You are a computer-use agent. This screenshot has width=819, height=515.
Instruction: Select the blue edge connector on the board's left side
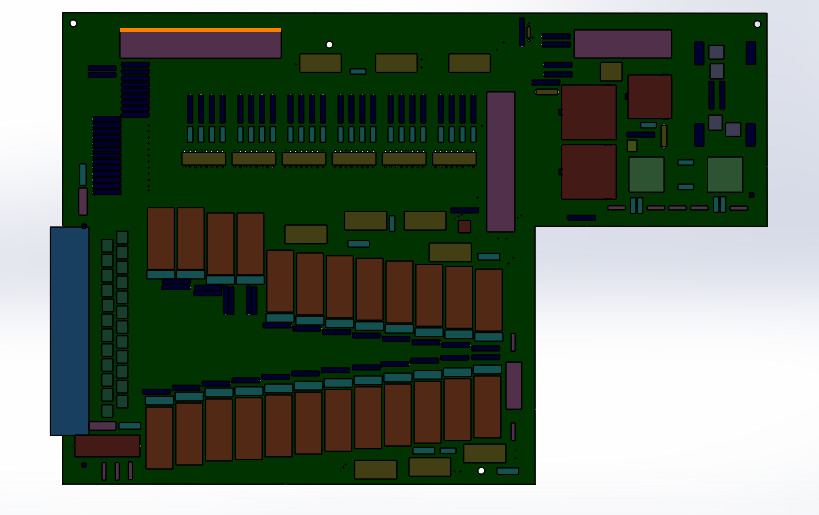69,331
